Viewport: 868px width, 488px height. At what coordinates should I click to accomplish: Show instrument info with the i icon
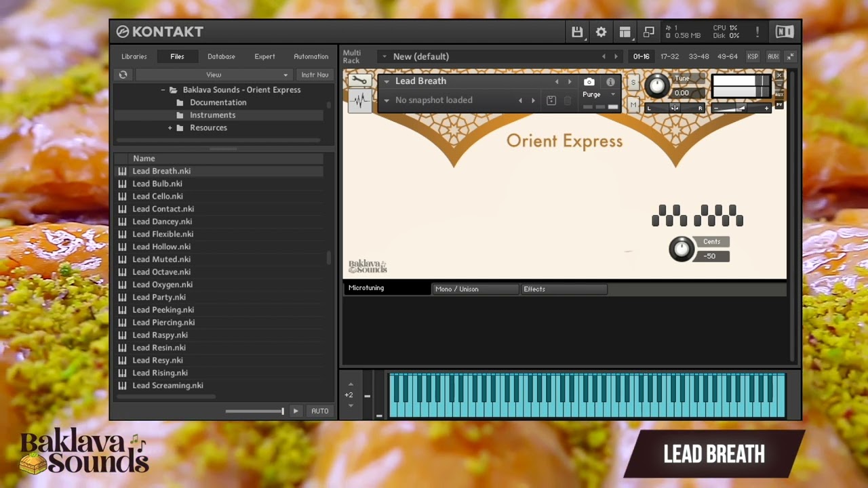pyautogui.click(x=610, y=82)
